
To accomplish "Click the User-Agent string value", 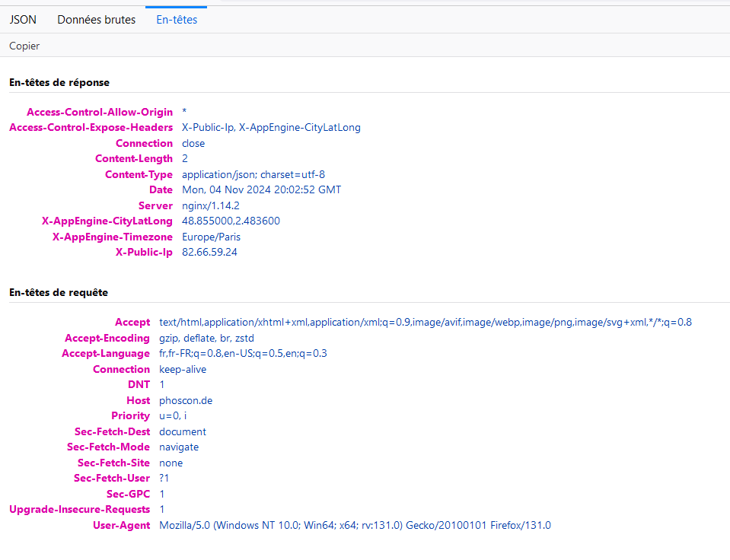I will click(355, 525).
